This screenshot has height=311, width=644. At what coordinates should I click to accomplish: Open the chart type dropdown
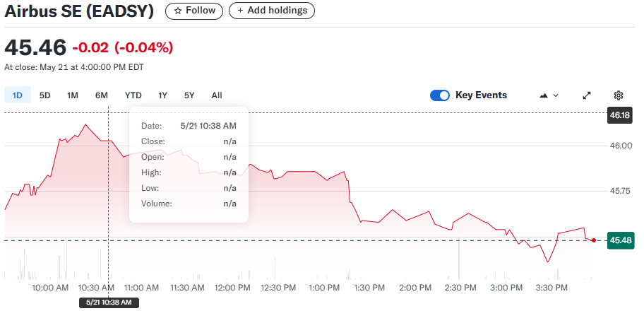pos(549,95)
